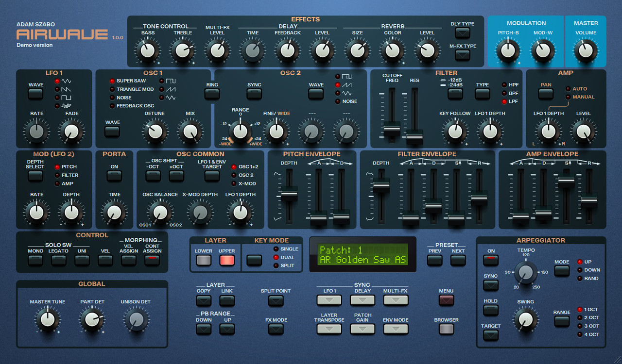Viewport: 622px width, 364px height.
Task: Click the OSC 1 WAVE button
Action: coord(113,132)
